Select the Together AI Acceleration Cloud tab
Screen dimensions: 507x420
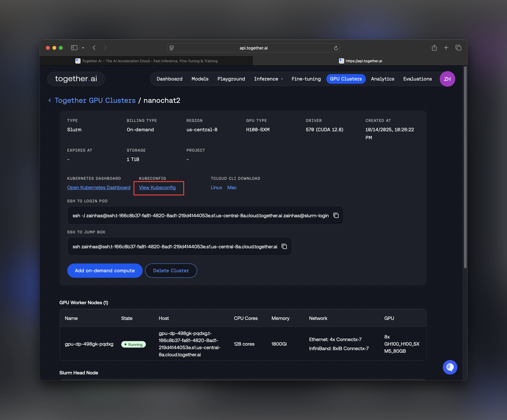[146, 61]
